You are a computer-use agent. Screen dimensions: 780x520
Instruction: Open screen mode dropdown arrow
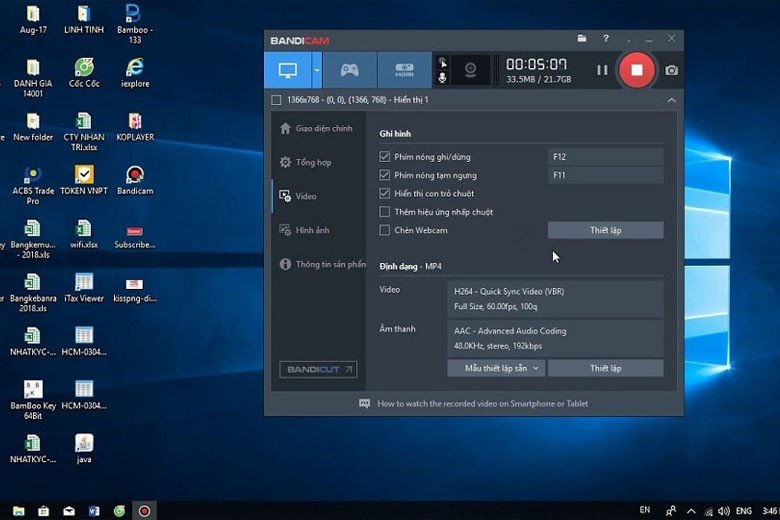pos(317,70)
